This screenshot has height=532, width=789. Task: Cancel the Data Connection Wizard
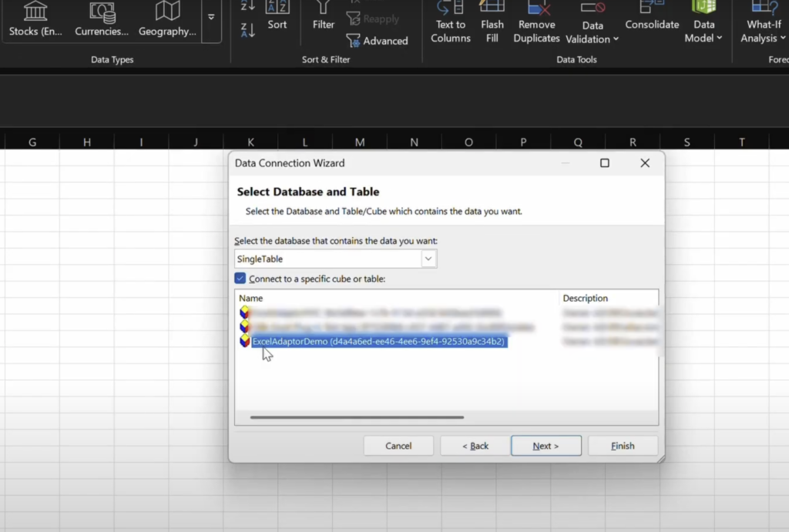[x=398, y=446]
